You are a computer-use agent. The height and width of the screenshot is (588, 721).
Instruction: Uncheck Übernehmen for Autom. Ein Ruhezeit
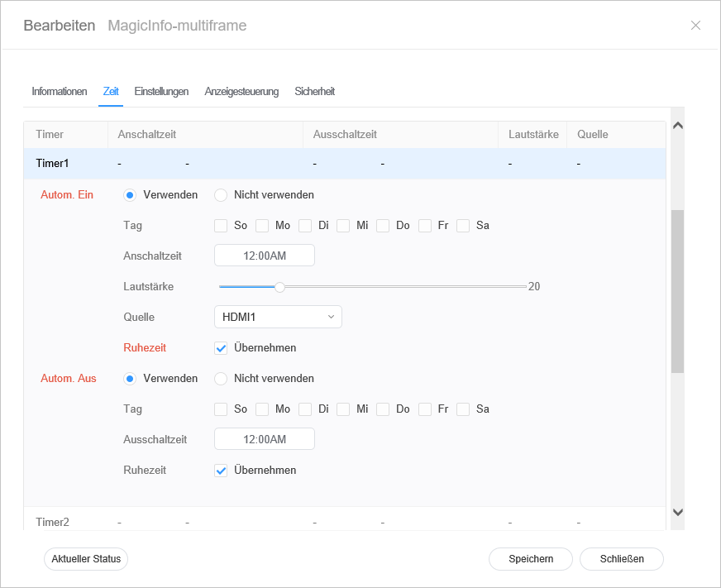point(221,348)
